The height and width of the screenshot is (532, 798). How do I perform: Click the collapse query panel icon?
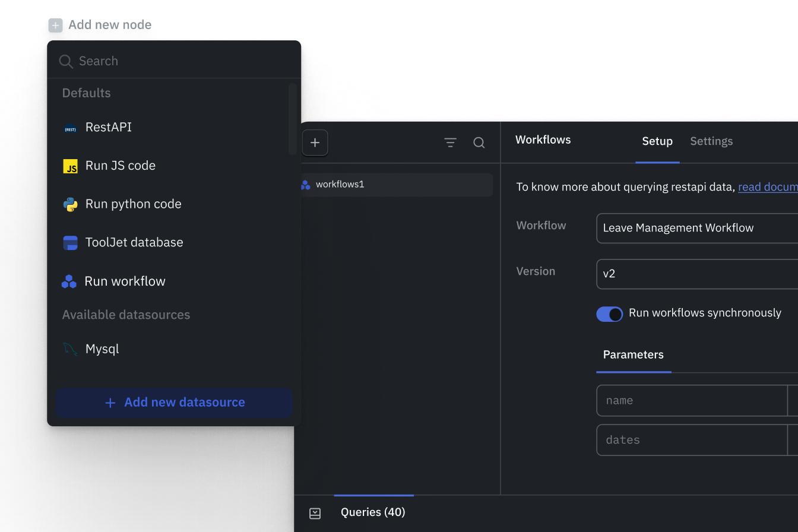(315, 514)
